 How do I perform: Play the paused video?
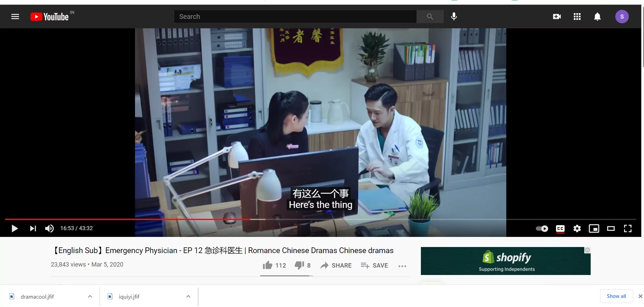click(x=15, y=228)
